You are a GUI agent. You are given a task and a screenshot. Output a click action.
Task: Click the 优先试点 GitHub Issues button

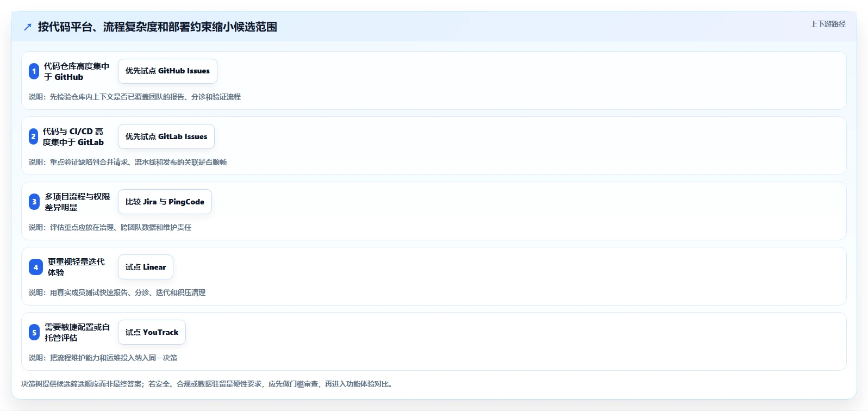click(x=167, y=71)
